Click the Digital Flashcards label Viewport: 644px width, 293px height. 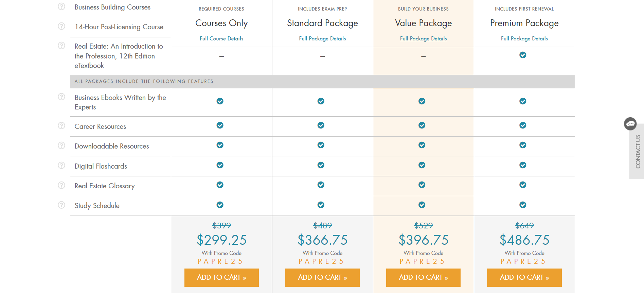(x=101, y=166)
